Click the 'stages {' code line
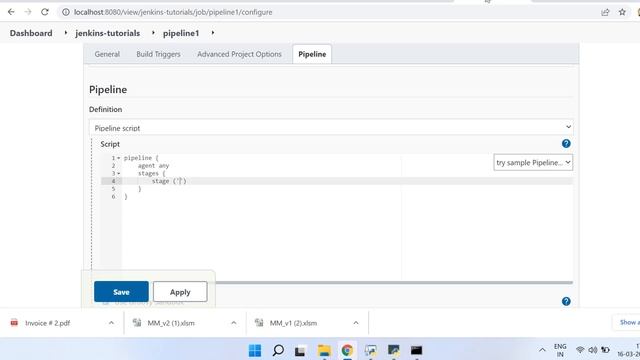The height and width of the screenshot is (360, 640). point(151,173)
